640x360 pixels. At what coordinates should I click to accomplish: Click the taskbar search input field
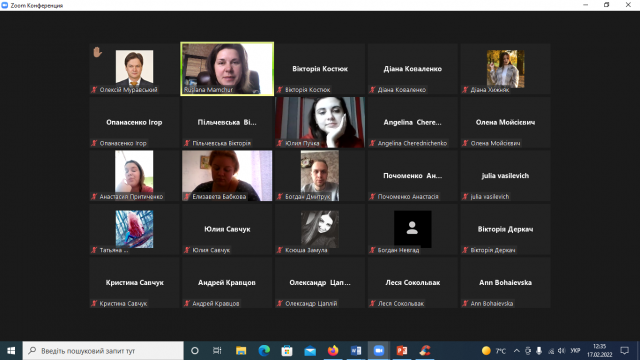(x=103, y=351)
